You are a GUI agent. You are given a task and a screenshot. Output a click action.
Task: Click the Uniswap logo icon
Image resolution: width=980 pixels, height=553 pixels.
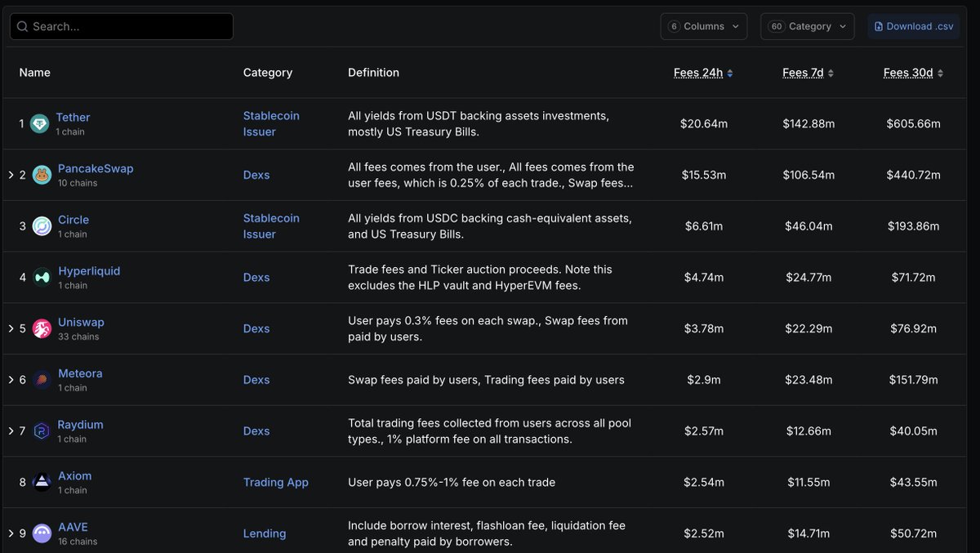[42, 329]
